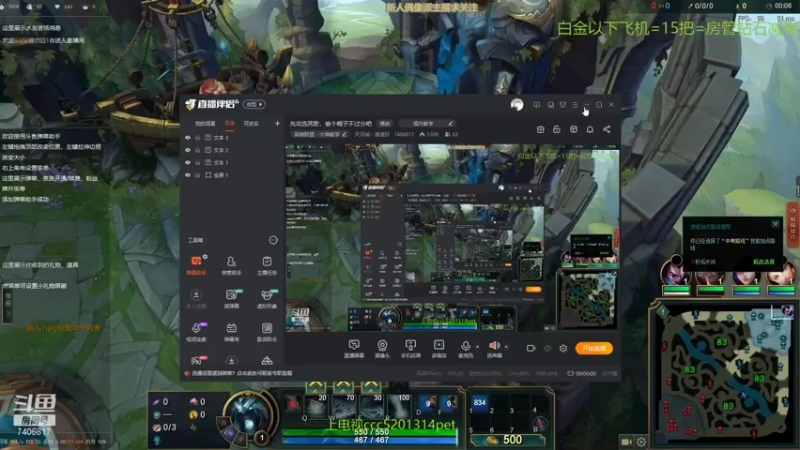Switch to the first scene tab on the left
Screen dimensions: 800x450
[205, 123]
